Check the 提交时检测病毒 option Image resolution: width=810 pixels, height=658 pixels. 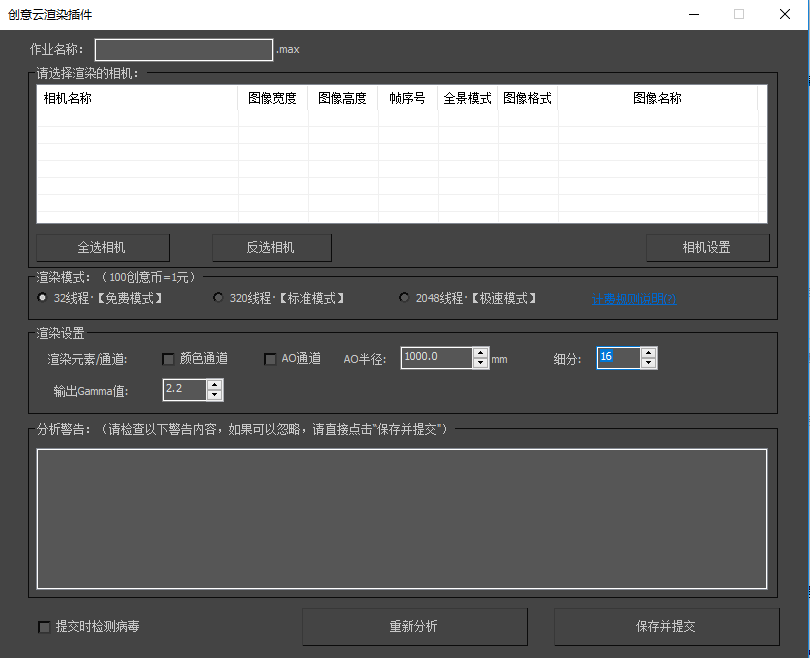click(44, 627)
